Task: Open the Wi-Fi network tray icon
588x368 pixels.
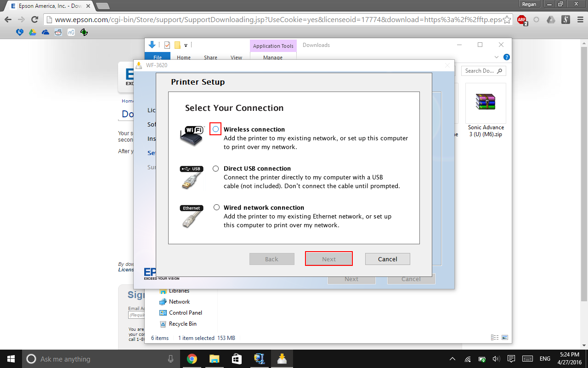Action: pos(468,359)
